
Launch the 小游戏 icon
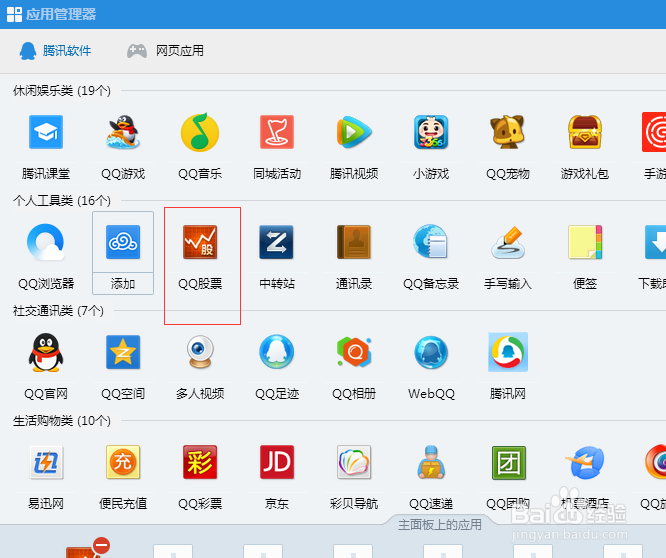431,132
